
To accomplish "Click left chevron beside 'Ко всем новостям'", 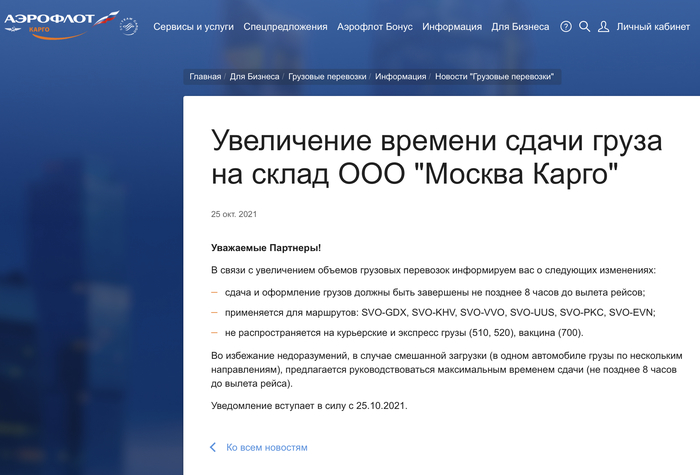I will tap(212, 447).
